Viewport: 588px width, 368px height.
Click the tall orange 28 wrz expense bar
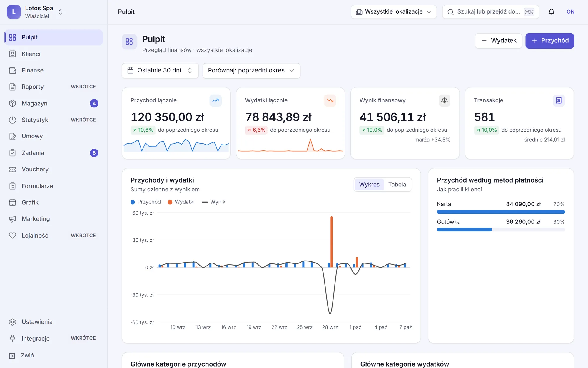tap(332, 242)
